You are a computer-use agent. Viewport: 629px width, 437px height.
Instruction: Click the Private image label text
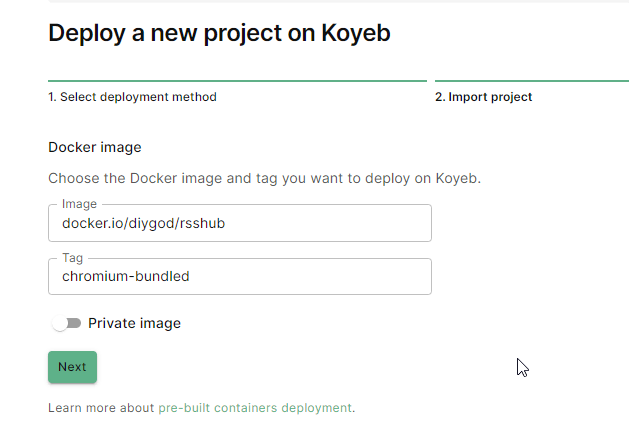coord(134,323)
